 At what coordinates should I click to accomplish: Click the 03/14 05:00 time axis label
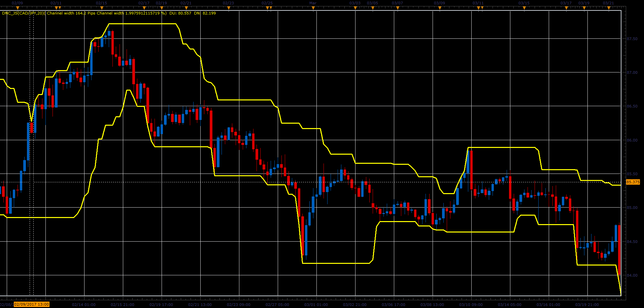pyautogui.click(x=510, y=305)
